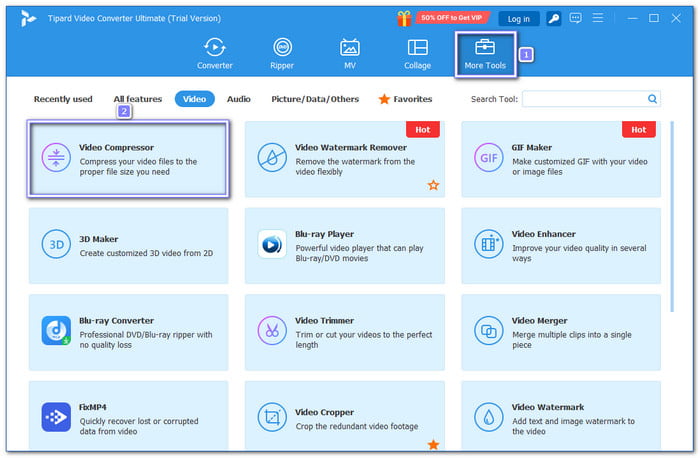Screen dimensions: 700x458
Task: Open 3D Maker title
Action: tap(99, 239)
